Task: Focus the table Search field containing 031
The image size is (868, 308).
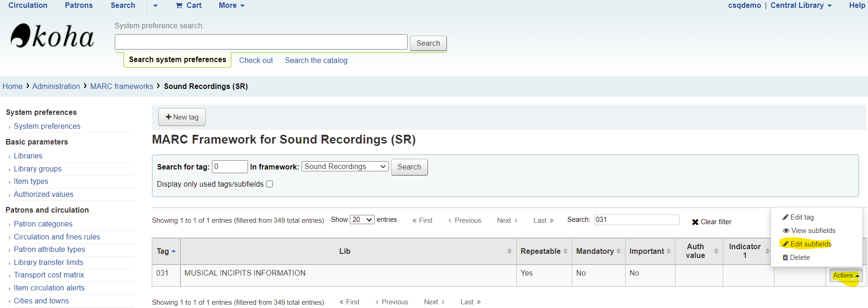Action: point(637,220)
